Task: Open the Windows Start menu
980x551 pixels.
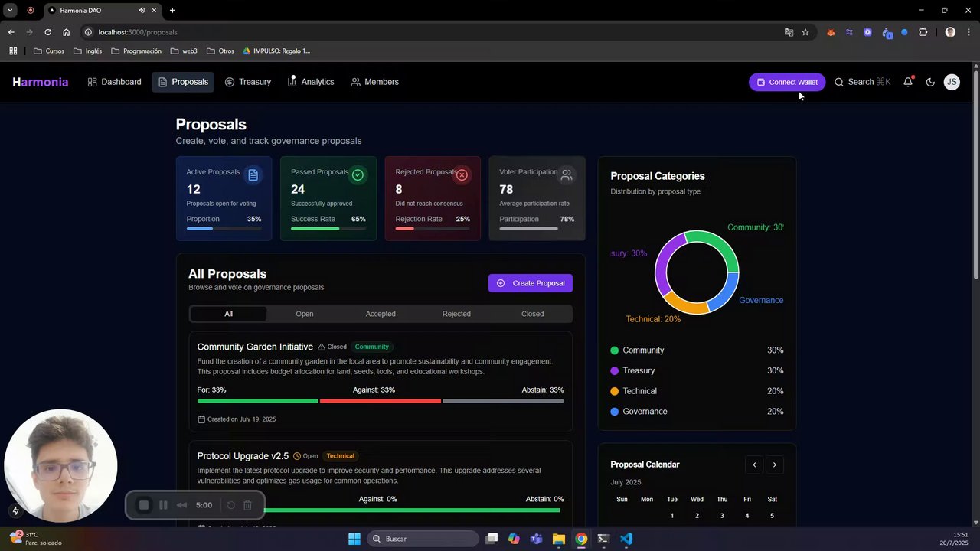Action: point(354,539)
